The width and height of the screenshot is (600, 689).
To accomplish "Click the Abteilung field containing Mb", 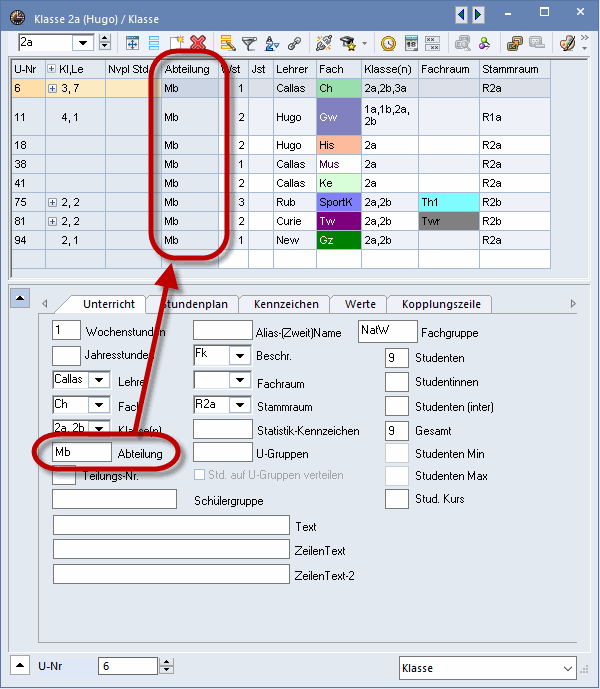I will pyautogui.click(x=82, y=452).
